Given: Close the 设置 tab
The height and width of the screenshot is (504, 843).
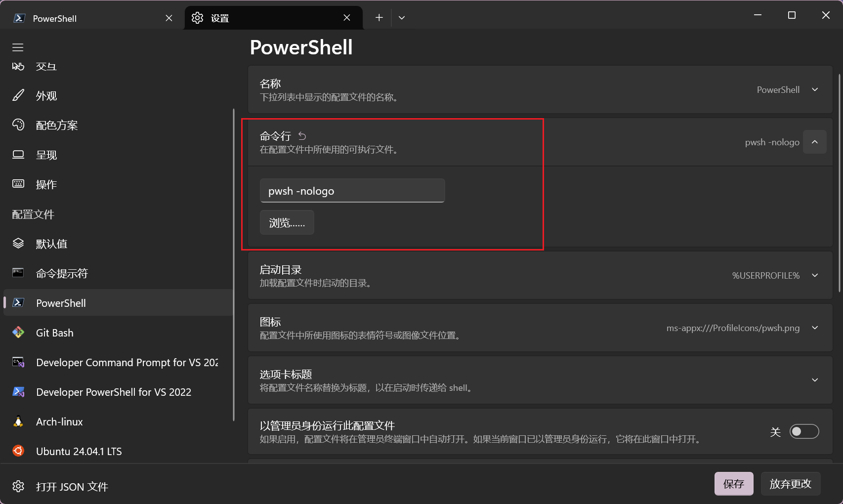Looking at the screenshot, I should click(x=347, y=18).
